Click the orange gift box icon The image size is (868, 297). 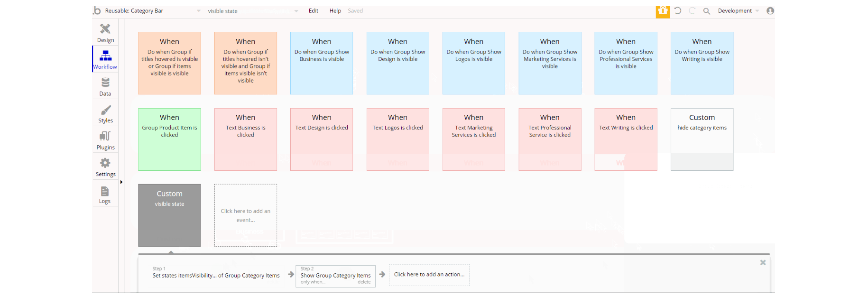point(663,11)
